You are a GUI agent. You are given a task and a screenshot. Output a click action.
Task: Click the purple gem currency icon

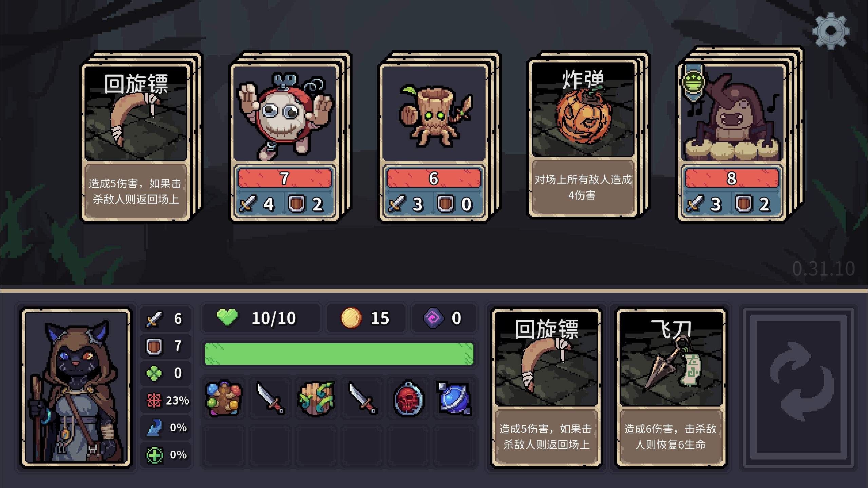click(434, 318)
